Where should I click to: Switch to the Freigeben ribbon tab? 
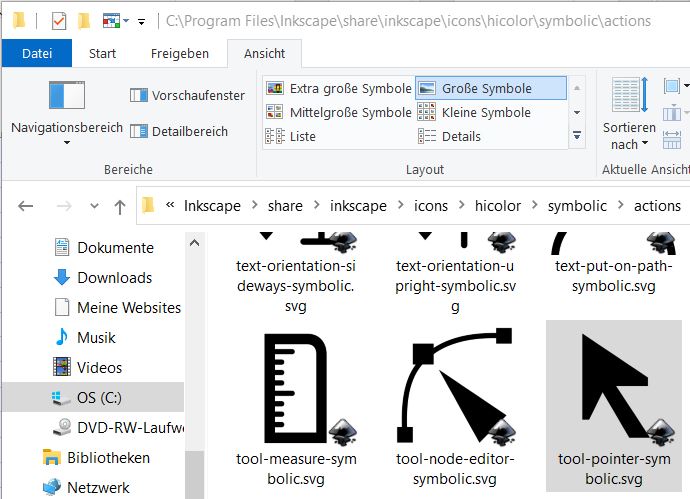pyautogui.click(x=180, y=53)
